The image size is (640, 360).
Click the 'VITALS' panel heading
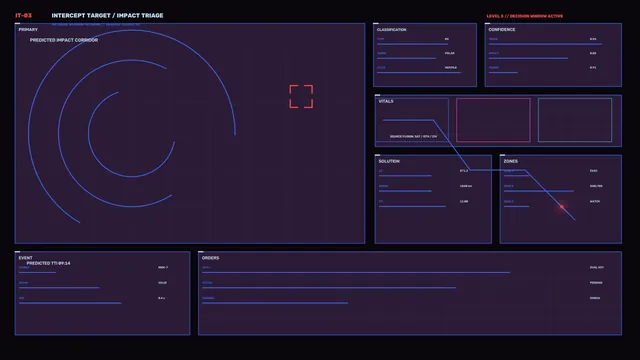386,101
